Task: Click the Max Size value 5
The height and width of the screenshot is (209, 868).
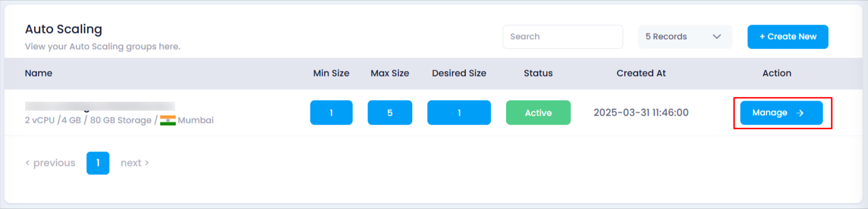Action: point(390,113)
